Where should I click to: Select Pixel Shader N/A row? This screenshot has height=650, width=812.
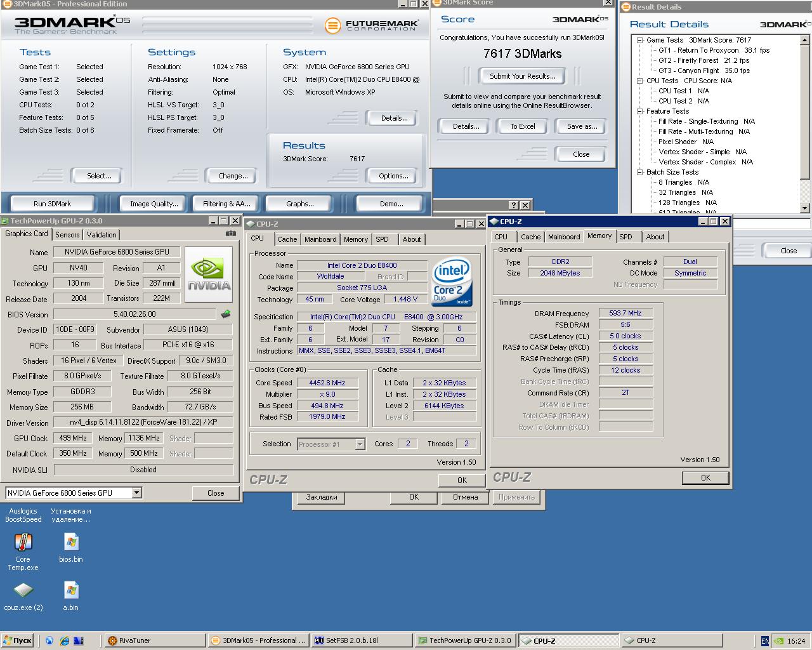pos(686,142)
